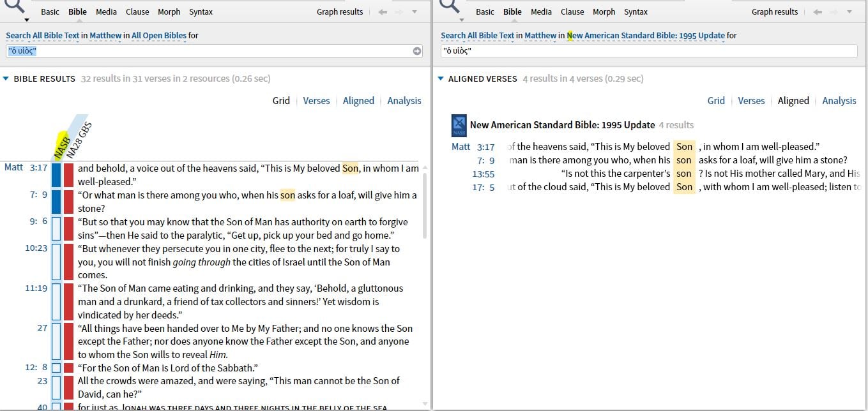868x411 pixels.
Task: Open 'Matt 3:17' reference in Bible Results grid
Action: [26, 168]
